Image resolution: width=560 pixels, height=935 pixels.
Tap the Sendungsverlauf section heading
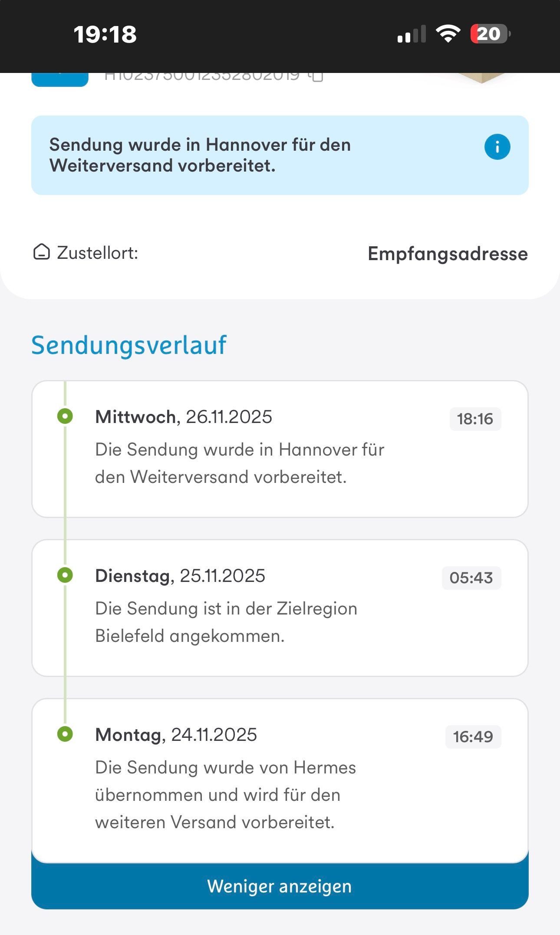pyautogui.click(x=129, y=345)
